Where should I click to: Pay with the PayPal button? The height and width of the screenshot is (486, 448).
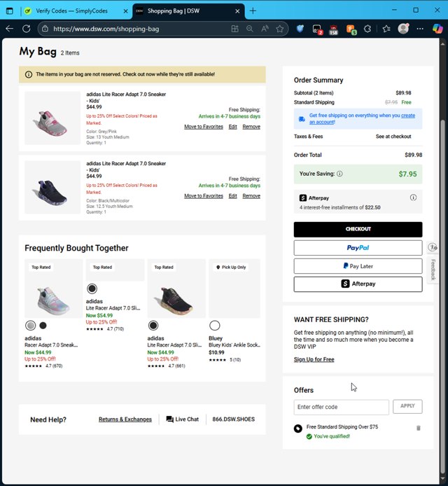[x=358, y=248]
